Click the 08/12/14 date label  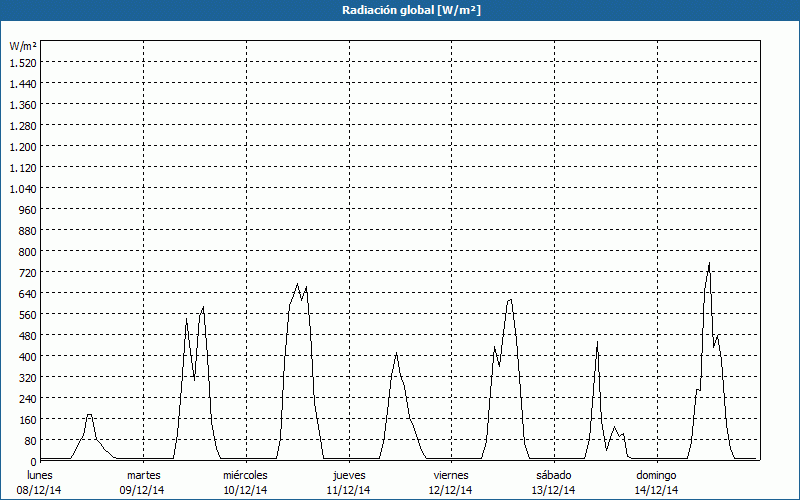(40, 490)
